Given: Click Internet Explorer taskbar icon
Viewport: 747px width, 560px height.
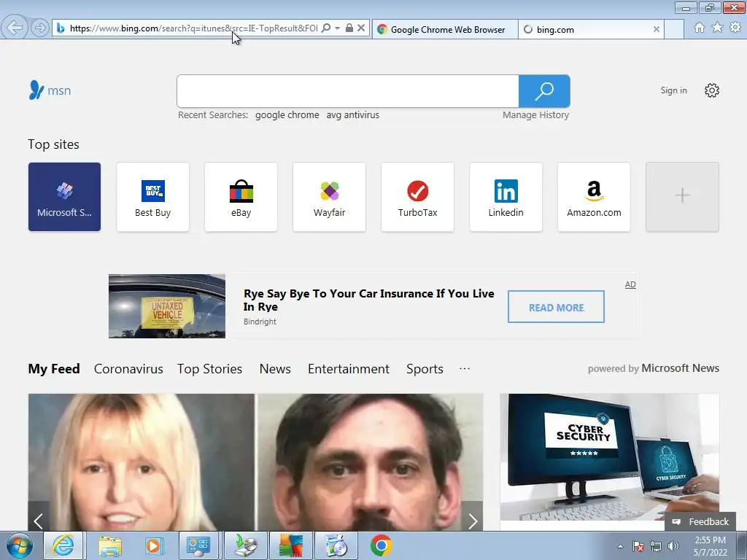Looking at the screenshot, I should pyautogui.click(x=63, y=545).
